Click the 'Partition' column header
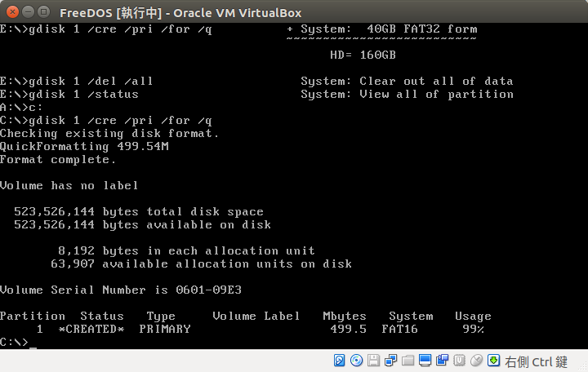The height and width of the screenshot is (372, 588). (x=33, y=317)
